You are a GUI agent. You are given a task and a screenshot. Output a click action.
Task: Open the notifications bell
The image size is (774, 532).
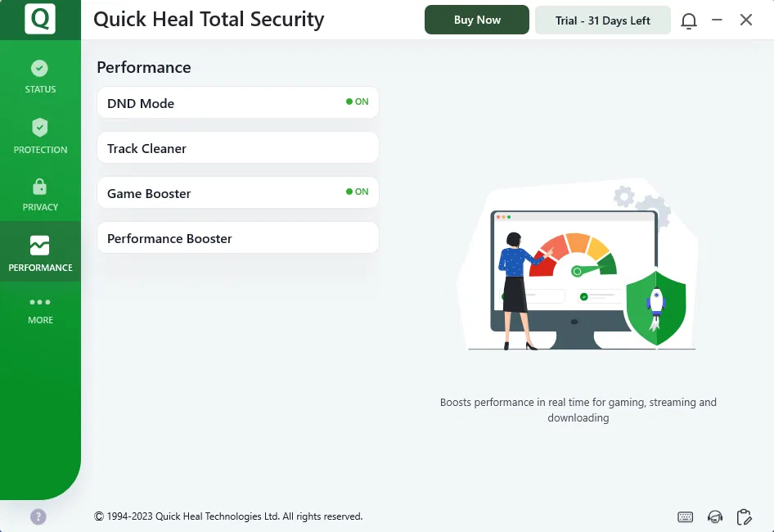pos(689,20)
